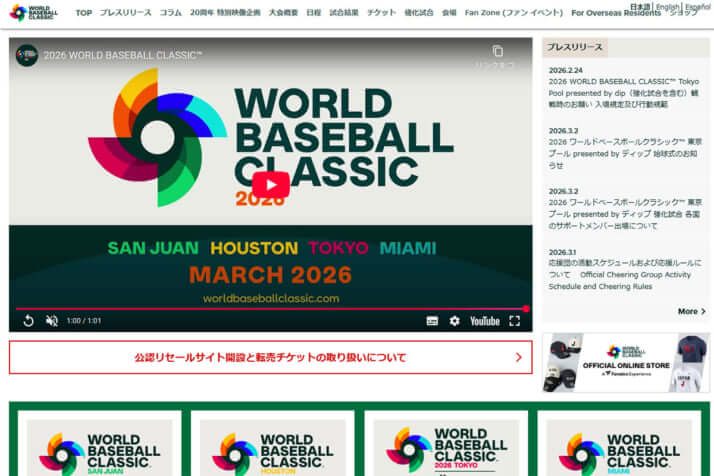Seek on the red video progress bar
Viewport: 714px width, 476px height.
coord(270,309)
